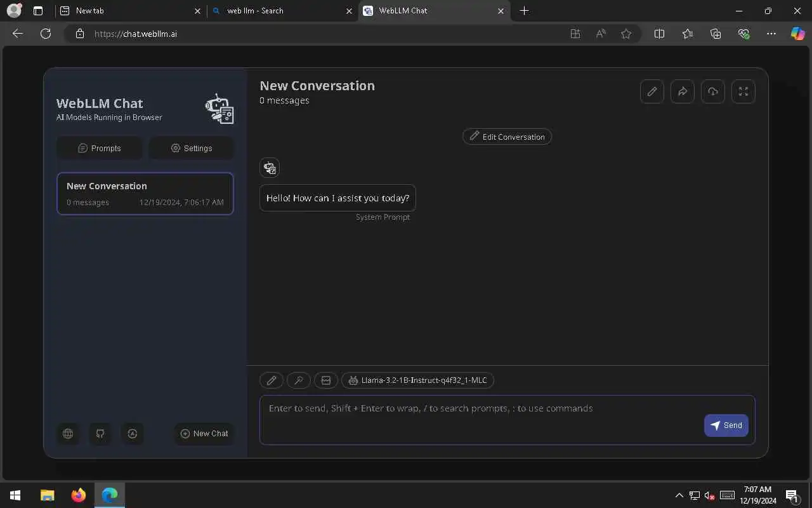The width and height of the screenshot is (812, 508).
Task: Click the Send button
Action: pyautogui.click(x=726, y=425)
